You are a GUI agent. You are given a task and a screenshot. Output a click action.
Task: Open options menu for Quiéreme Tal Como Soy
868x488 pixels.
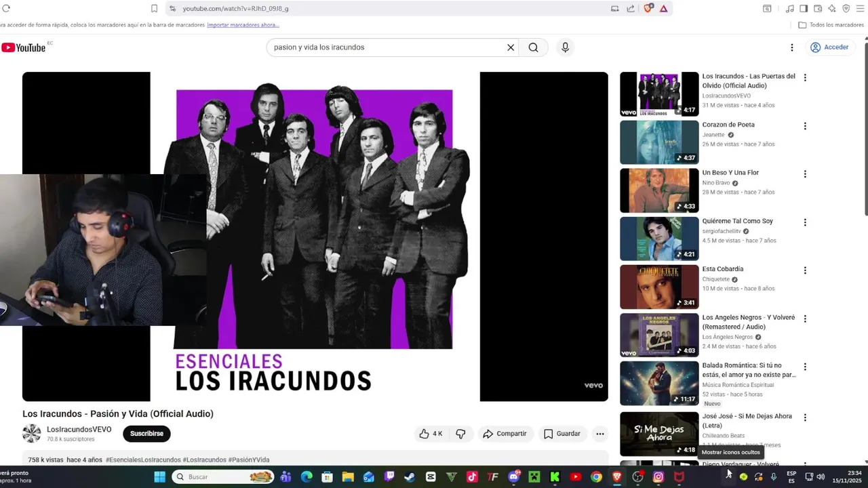[805, 222]
